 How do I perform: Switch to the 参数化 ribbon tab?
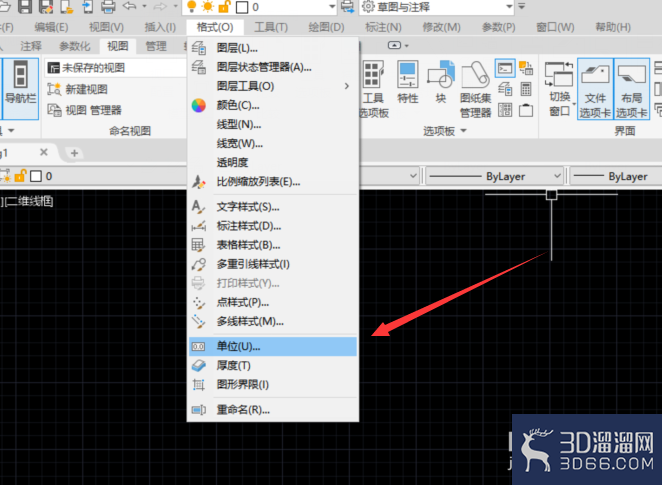pyautogui.click(x=75, y=46)
